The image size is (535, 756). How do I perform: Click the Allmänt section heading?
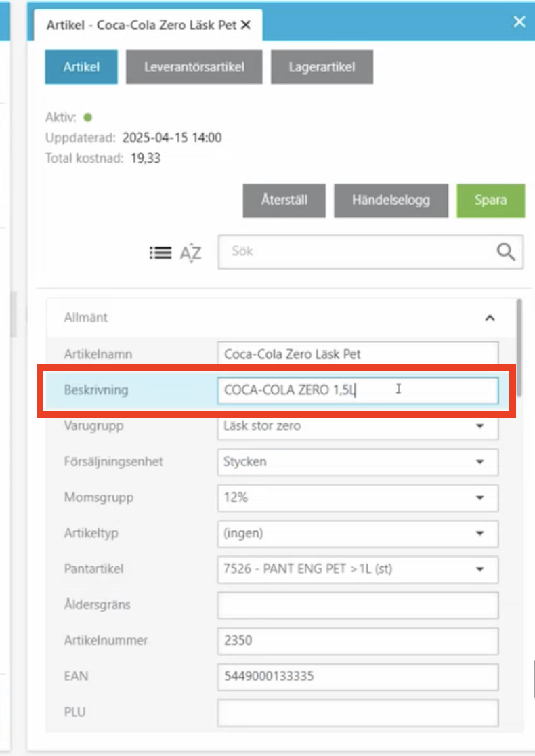86,318
